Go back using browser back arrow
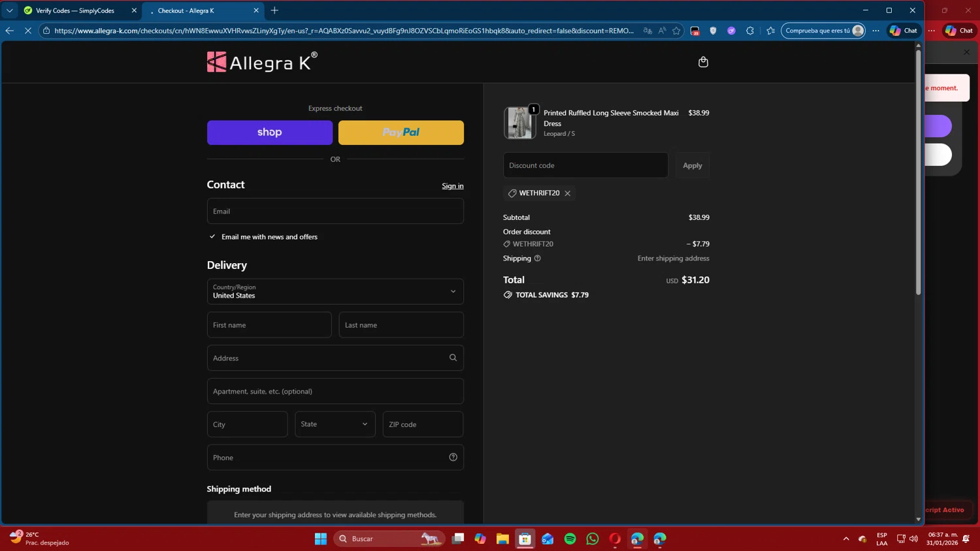Image resolution: width=980 pixels, height=551 pixels. coord(9,31)
